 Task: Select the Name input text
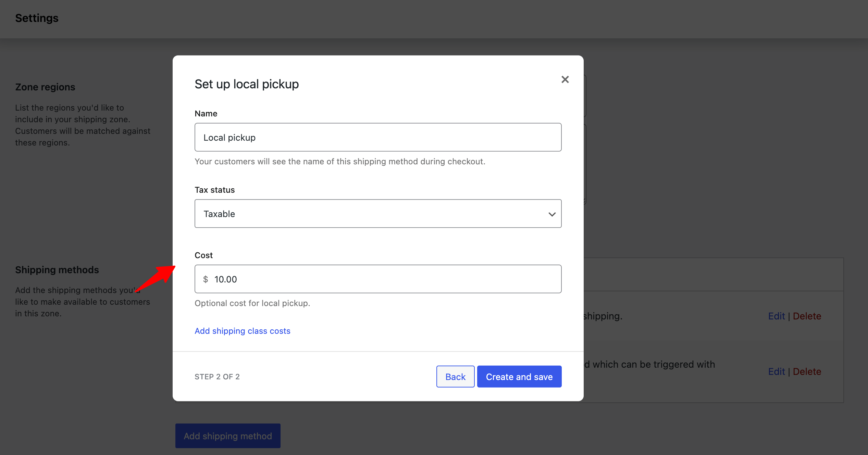tap(229, 137)
